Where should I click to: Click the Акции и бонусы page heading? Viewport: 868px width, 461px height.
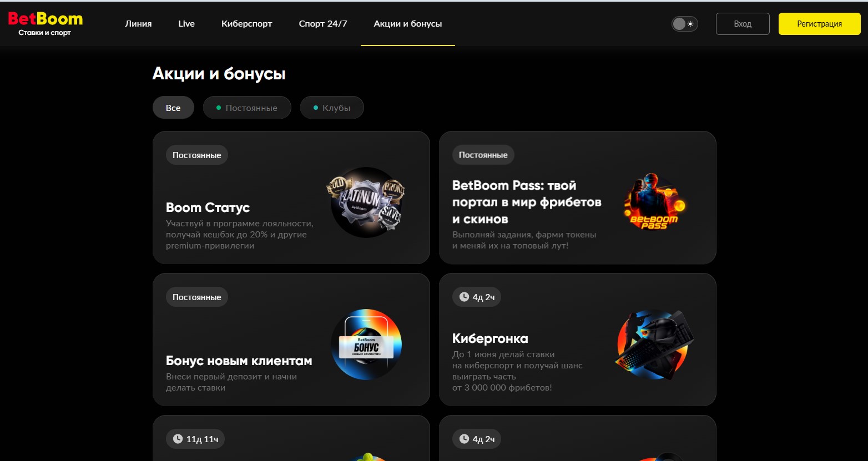219,74
